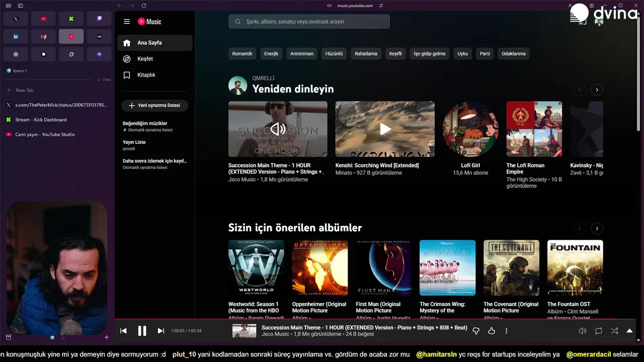Open Kitaplık in the sidebar
The height and width of the screenshot is (362, 644).
(x=155, y=75)
